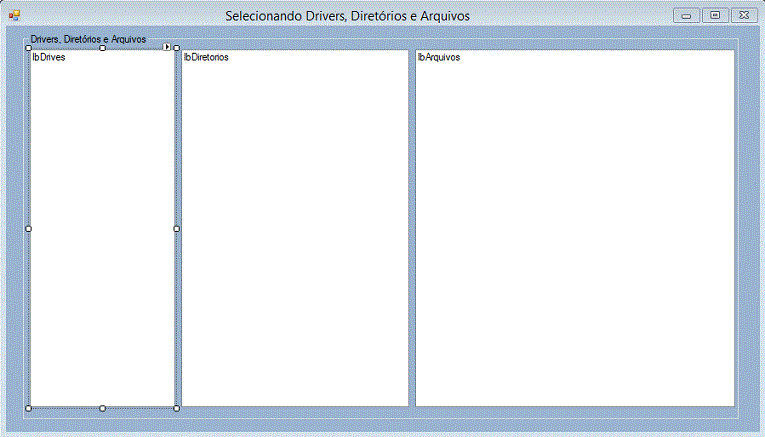Close the form window

[x=744, y=15]
